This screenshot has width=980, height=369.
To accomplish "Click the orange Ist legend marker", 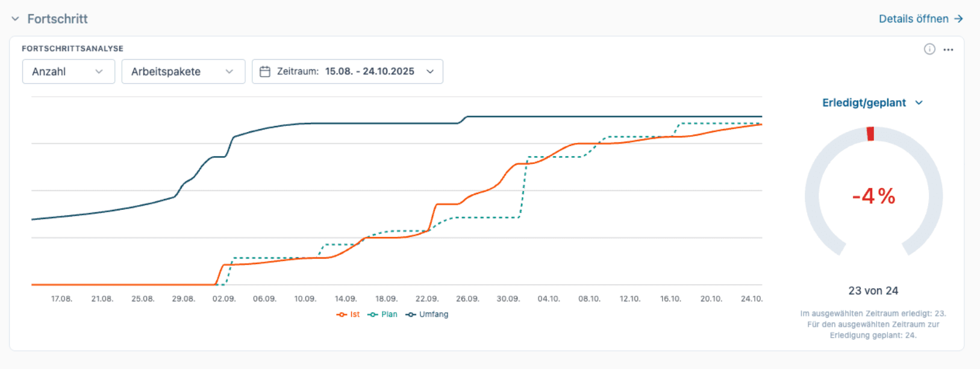I will [342, 315].
